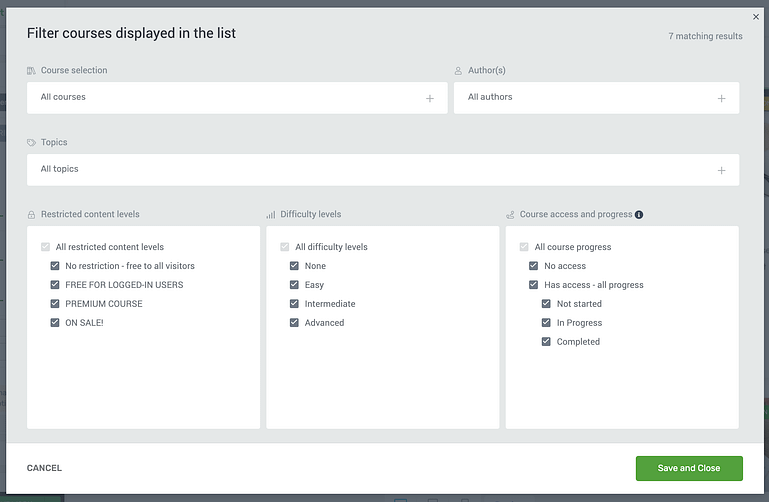Click the info icon beside Course access and progress

(x=639, y=215)
